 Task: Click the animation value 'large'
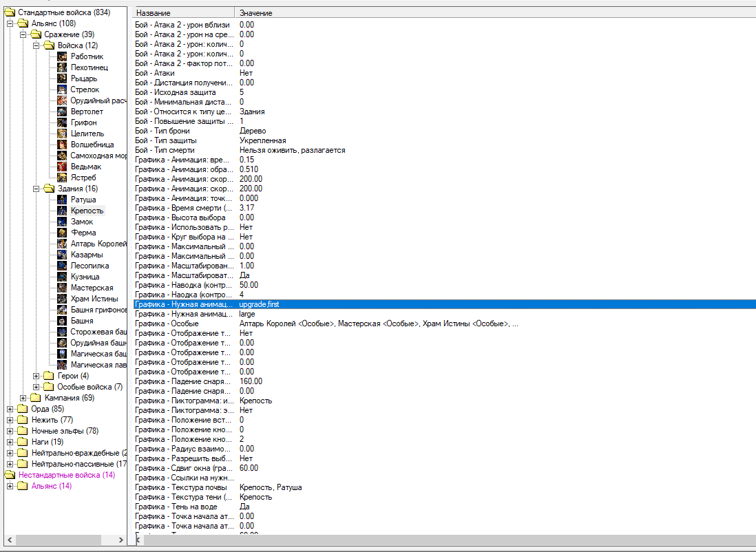pyautogui.click(x=247, y=314)
